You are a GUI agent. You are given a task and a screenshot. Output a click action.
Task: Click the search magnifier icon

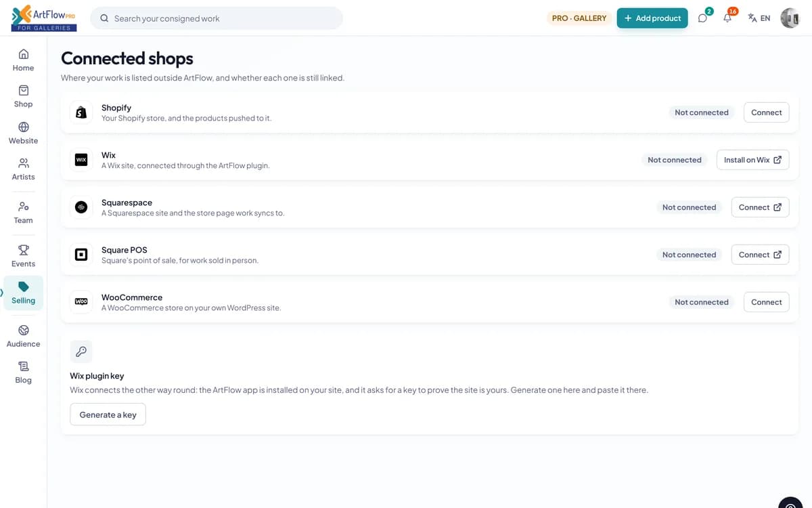(x=104, y=18)
